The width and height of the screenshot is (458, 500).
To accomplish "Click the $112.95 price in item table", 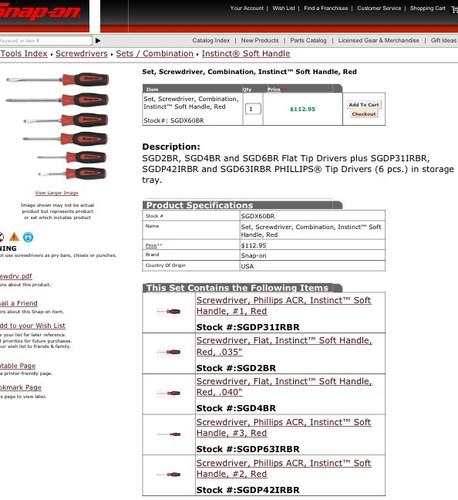I will pyautogui.click(x=302, y=109).
